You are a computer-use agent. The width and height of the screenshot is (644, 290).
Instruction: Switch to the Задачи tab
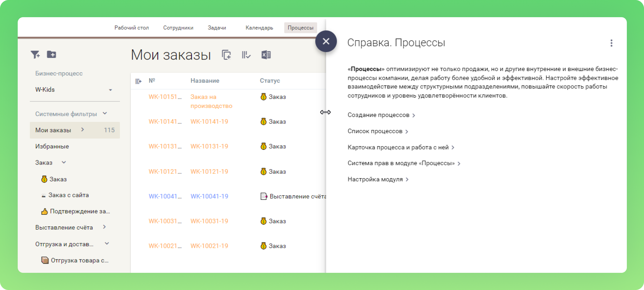point(217,28)
